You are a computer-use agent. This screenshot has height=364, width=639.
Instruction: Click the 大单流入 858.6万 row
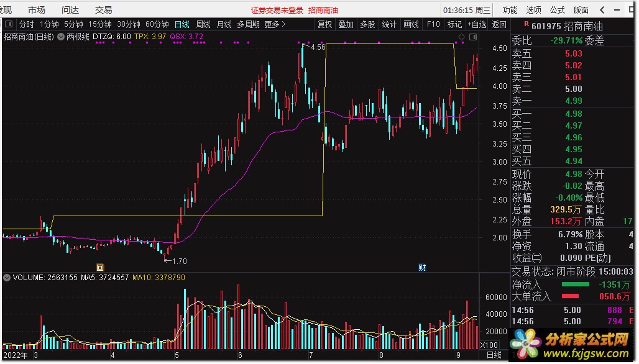coord(572,296)
